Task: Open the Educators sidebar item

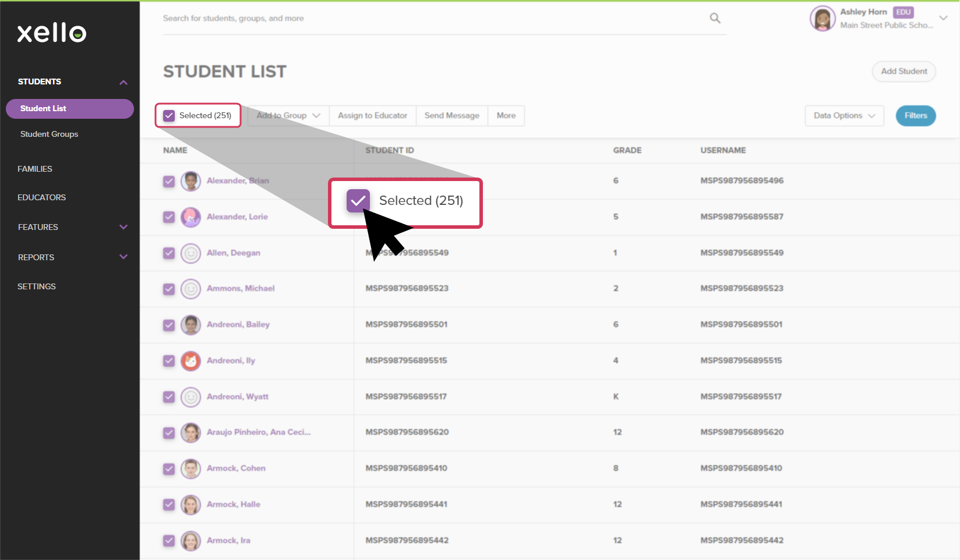Action: tap(41, 197)
